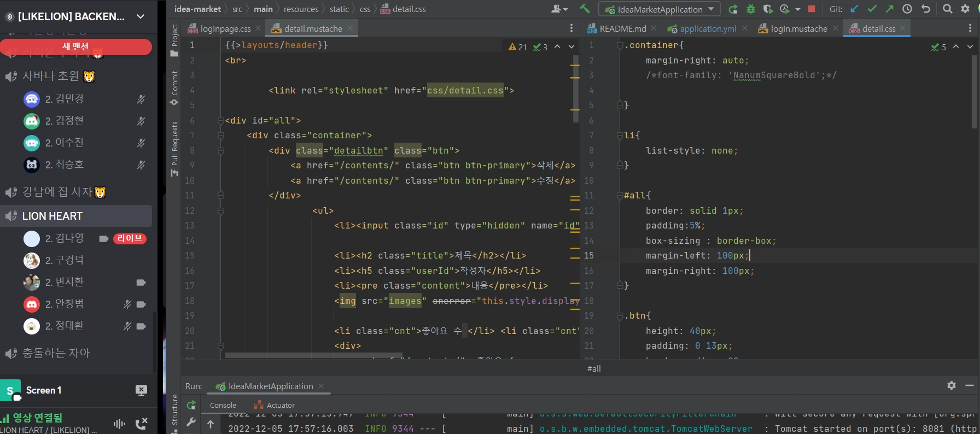This screenshot has height=434, width=980.
Task: Open the left editor tabs more-options menu
Action: point(571,28)
